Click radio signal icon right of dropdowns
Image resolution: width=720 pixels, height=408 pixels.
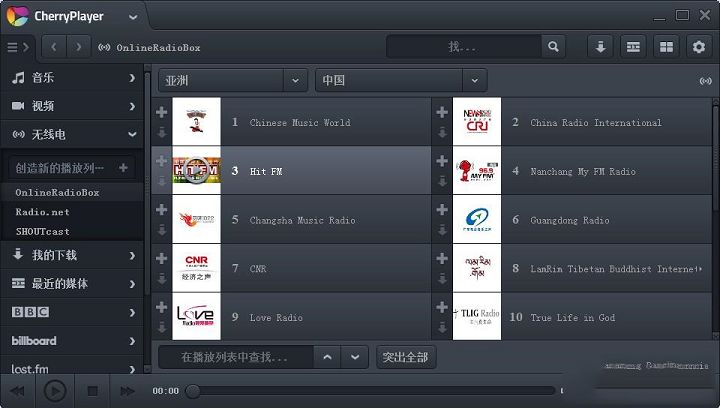[705, 81]
